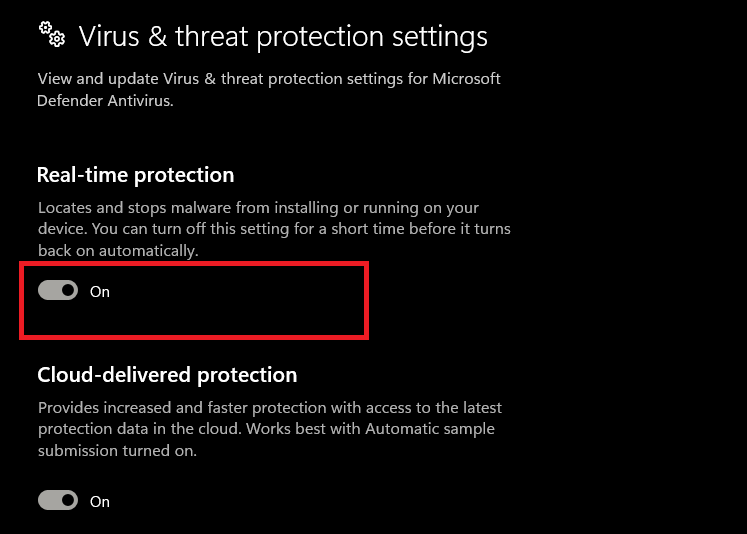Click the "Defender Antivirus." text line

(105, 100)
